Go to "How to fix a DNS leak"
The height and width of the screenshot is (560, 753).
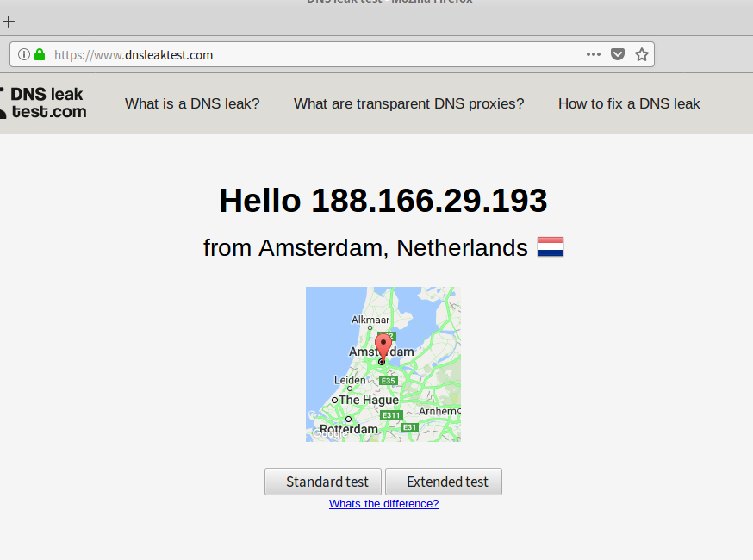pos(629,103)
